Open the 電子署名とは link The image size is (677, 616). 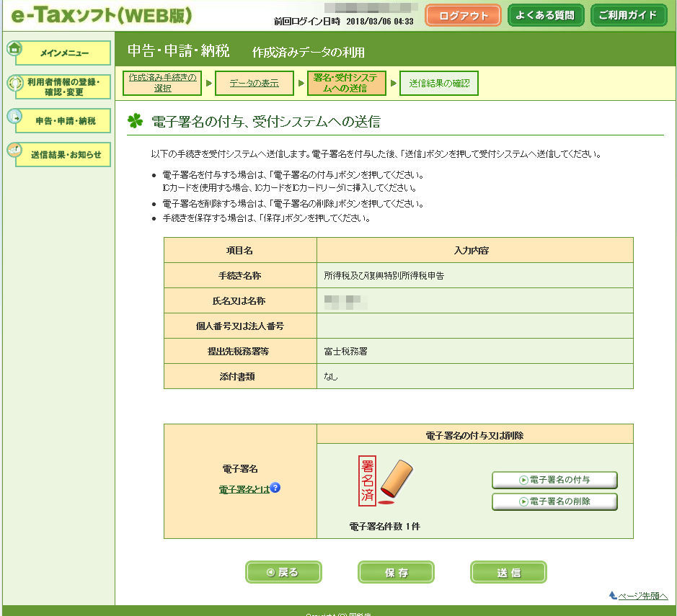(244, 489)
